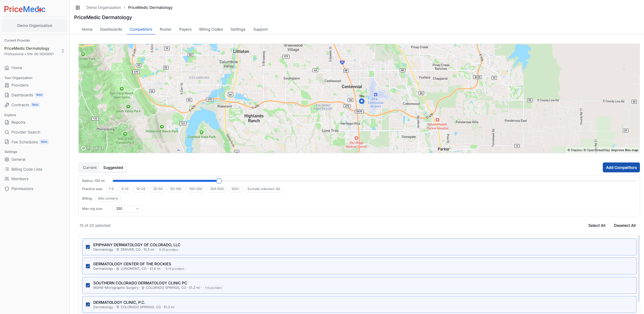The width and height of the screenshot is (644, 314).
Task: Toggle practice size 25-50 filter chip
Action: click(158, 189)
